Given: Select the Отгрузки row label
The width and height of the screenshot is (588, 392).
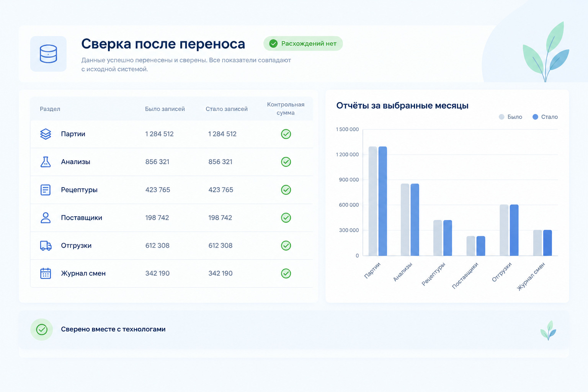Looking at the screenshot, I should [76, 246].
